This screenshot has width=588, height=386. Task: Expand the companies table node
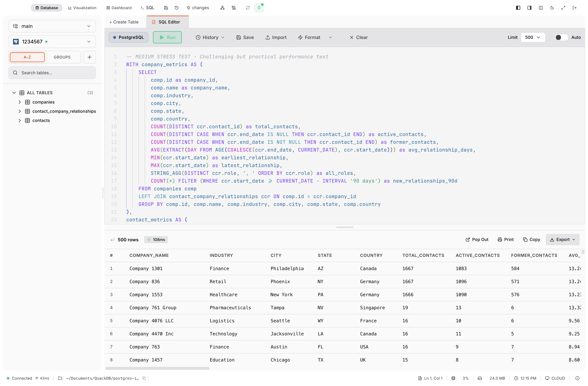click(20, 102)
